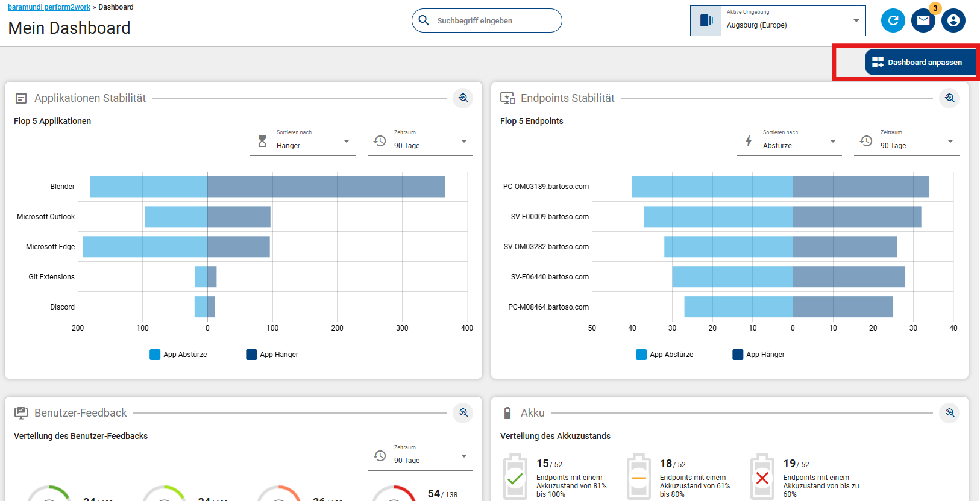Screen dimensions: 980x501
Task: Follow the baramundi perform2work breadcrumb link
Action: click(x=49, y=7)
